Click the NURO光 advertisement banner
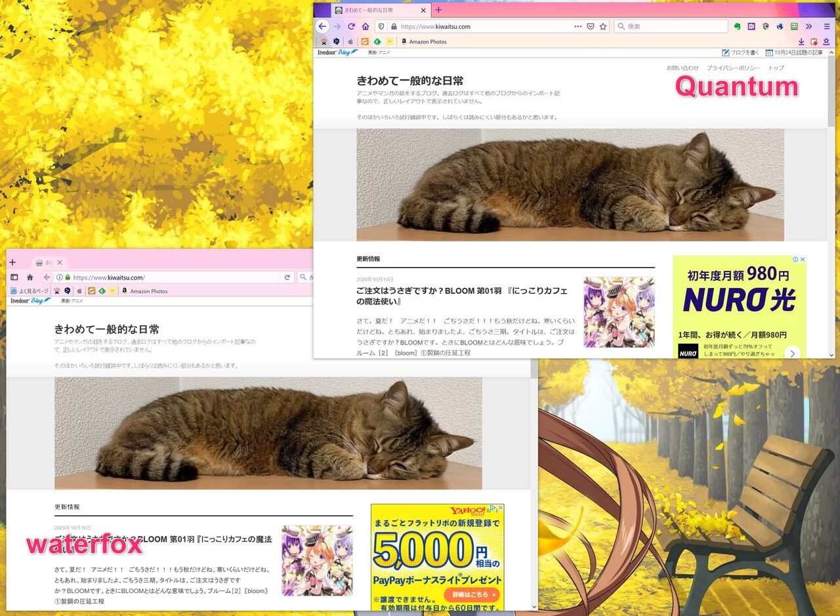 (x=739, y=307)
